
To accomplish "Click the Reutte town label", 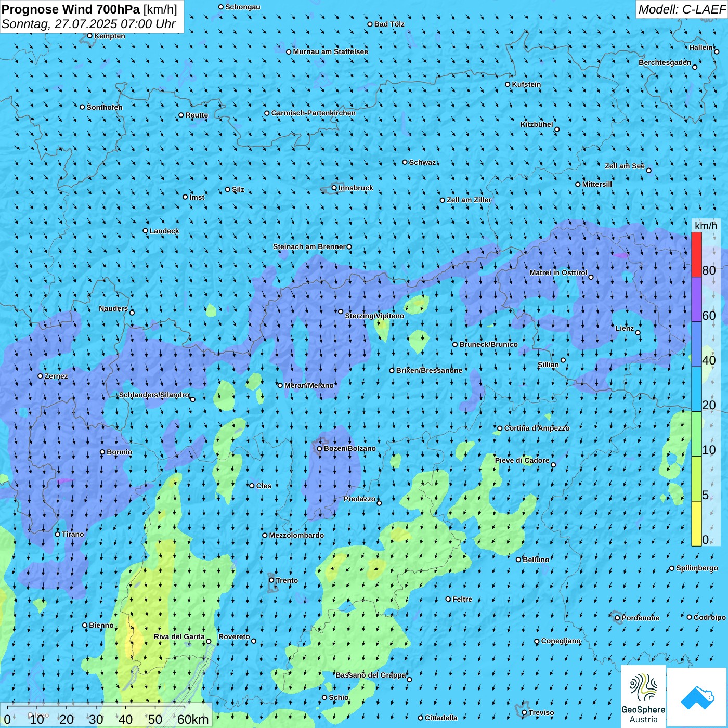I will point(197,115).
